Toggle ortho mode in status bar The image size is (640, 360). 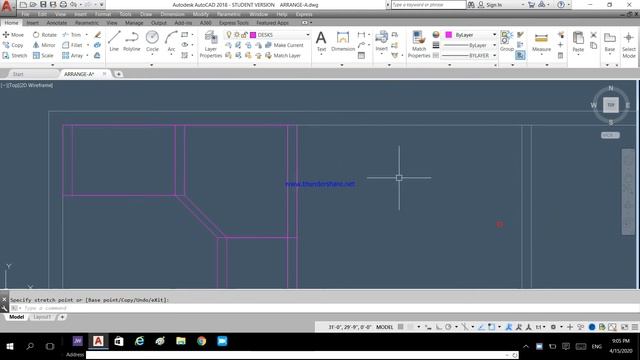tap(438, 327)
